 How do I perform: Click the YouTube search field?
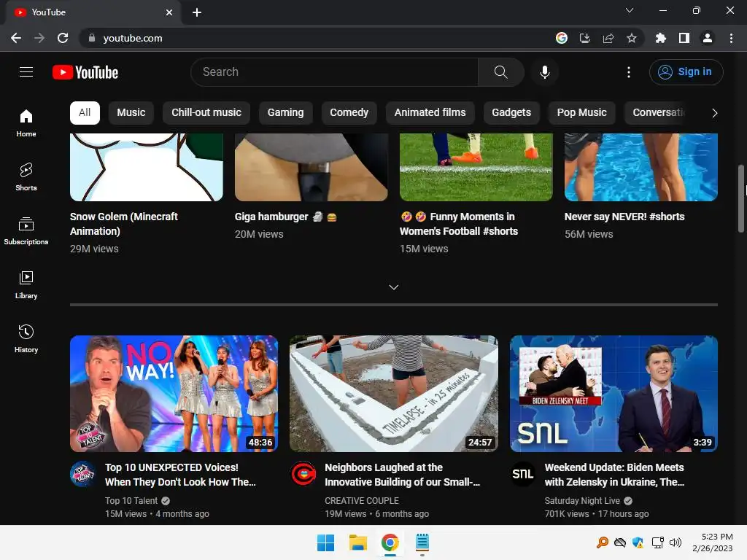334,72
